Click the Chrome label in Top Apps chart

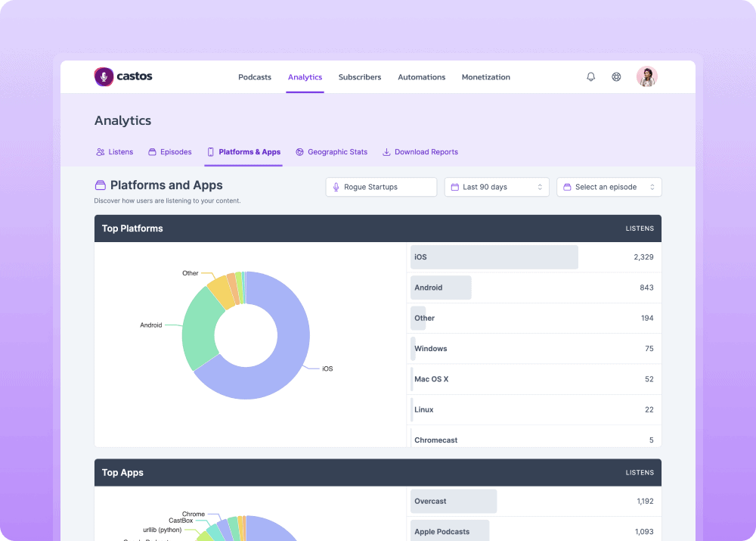coord(194,514)
